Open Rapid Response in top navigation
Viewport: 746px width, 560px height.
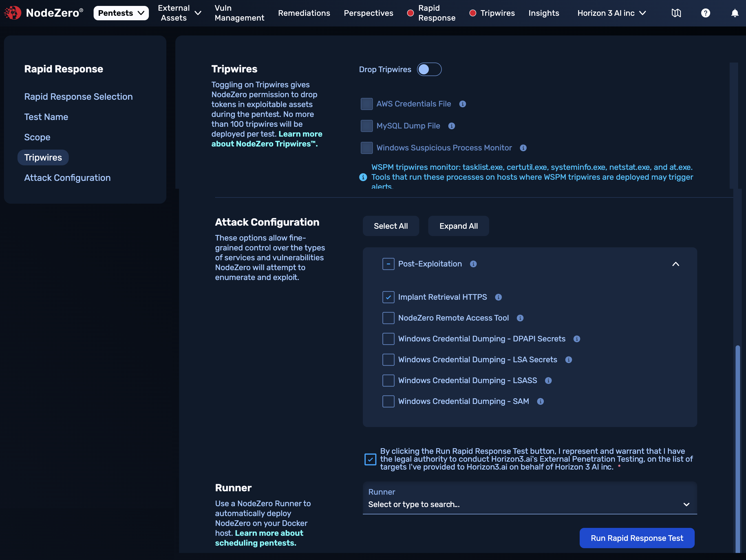tap(437, 13)
